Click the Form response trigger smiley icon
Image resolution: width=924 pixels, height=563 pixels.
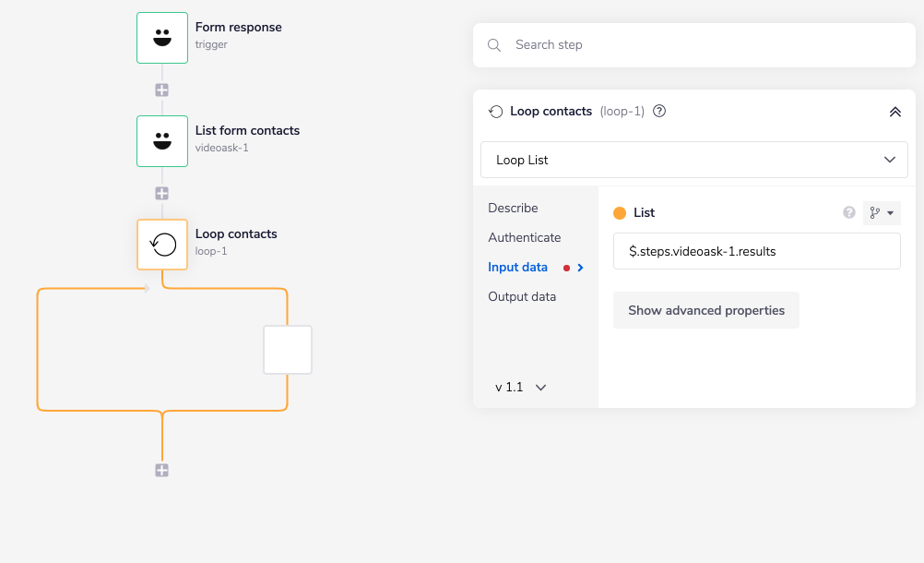click(162, 38)
